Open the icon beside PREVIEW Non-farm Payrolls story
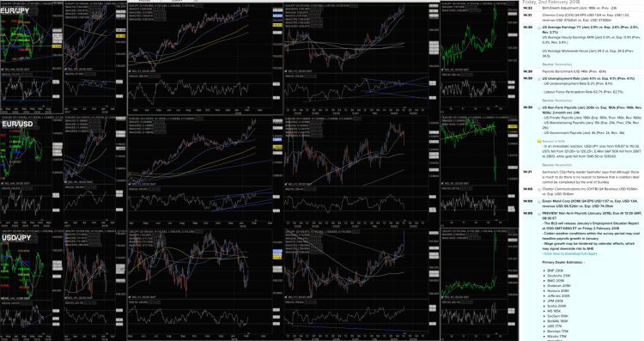 tap(539, 214)
